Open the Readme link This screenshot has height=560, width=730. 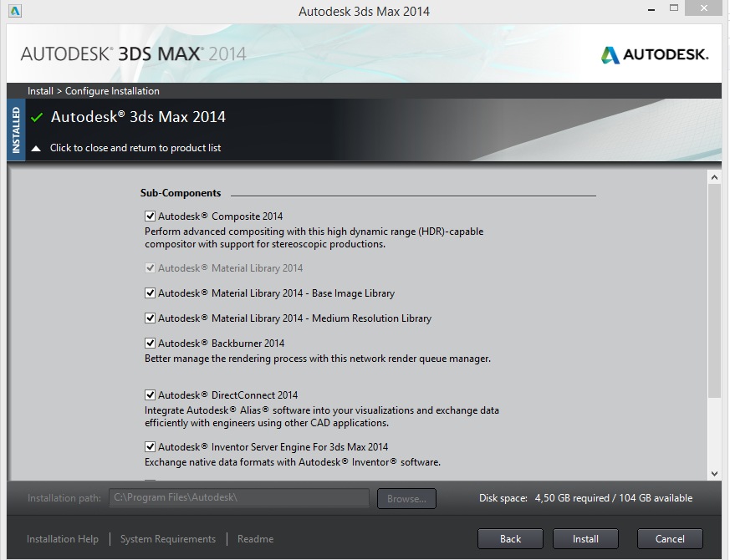point(256,539)
